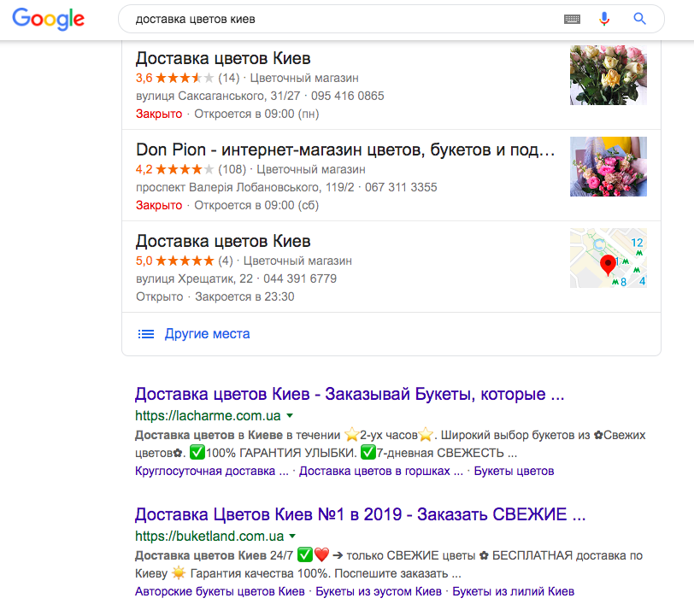The image size is (694, 616).
Task: Open the on-screen keyboard icon
Action: click(x=572, y=19)
